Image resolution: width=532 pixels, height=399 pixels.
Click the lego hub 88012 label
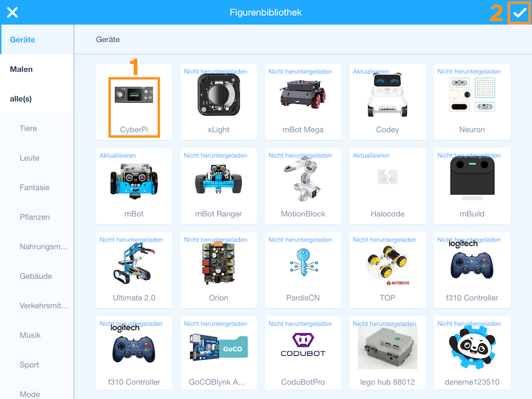(x=387, y=382)
